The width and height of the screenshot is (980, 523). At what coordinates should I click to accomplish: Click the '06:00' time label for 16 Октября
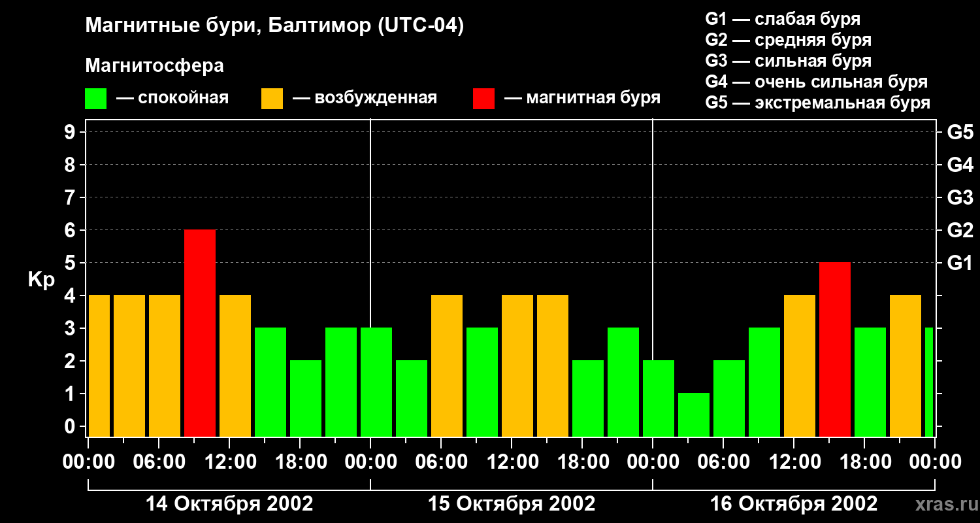[x=723, y=462]
